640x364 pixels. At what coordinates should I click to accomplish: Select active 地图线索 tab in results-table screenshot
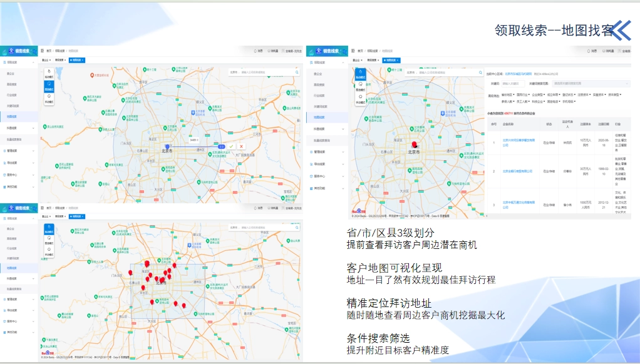pos(392,60)
